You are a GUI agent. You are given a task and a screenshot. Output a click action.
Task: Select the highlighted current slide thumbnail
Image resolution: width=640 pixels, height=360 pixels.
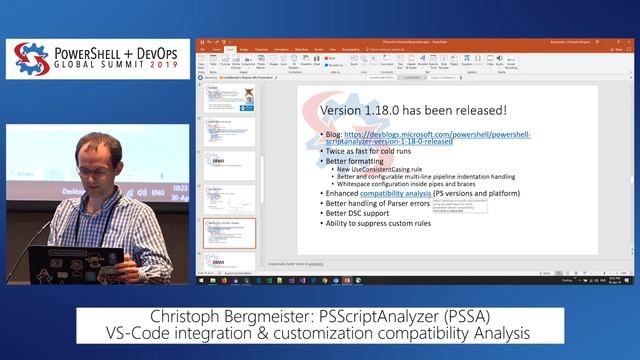coord(229,233)
